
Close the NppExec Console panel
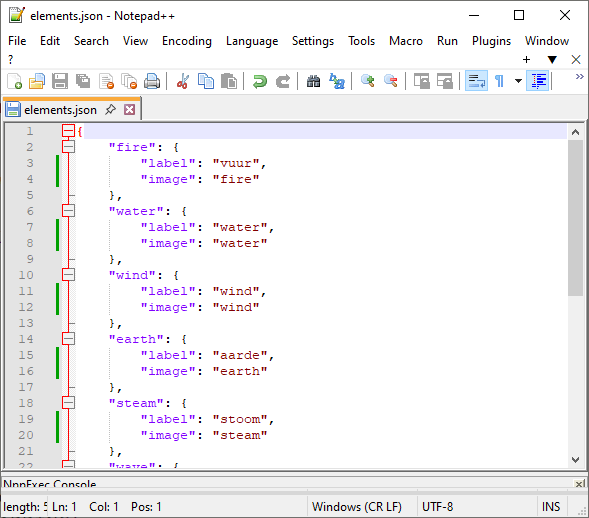coord(580,484)
